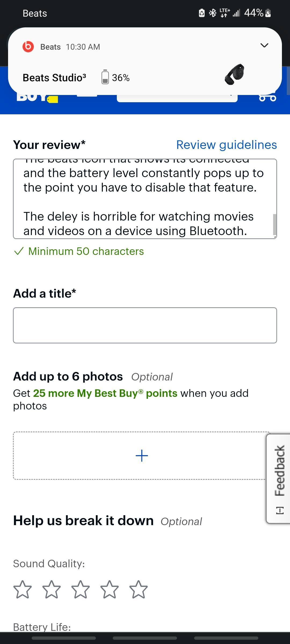The width and height of the screenshot is (290, 644).
Task: Expand the Beats Studio notification chevron
Action: 264,46
